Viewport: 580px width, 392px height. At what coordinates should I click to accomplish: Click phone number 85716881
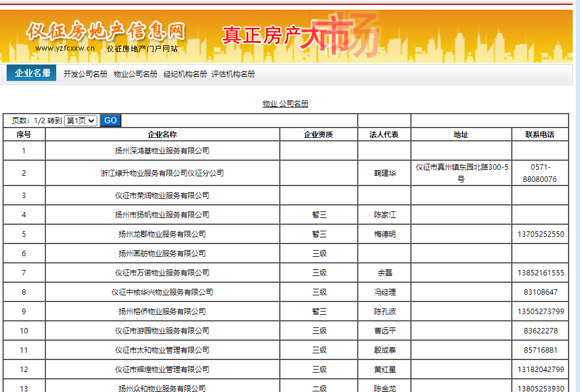click(540, 350)
